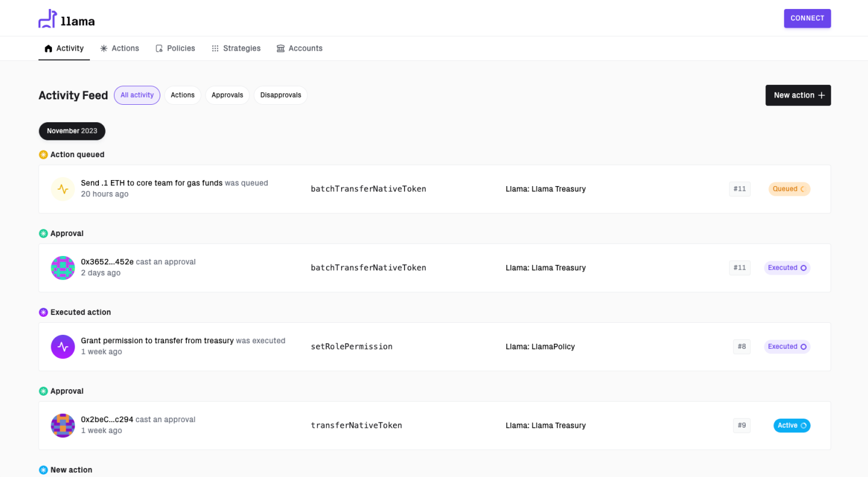Select the All activity filter
The image size is (868, 477).
tap(137, 95)
